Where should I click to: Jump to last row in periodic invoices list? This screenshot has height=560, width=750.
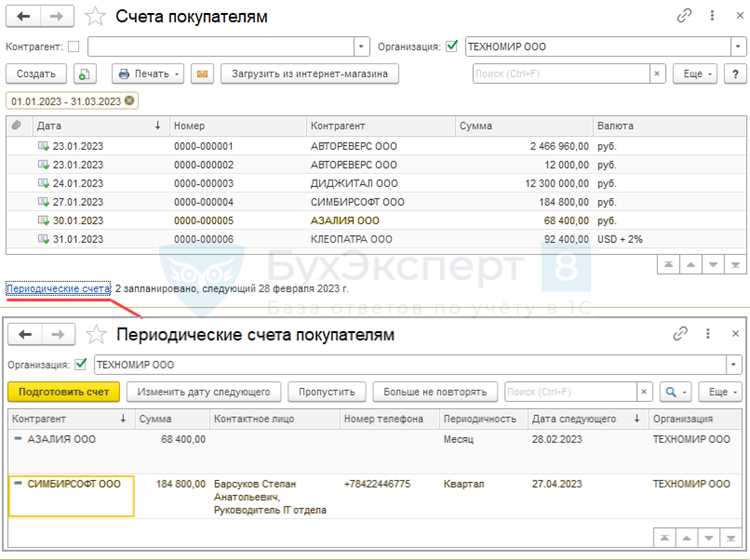tap(731, 538)
